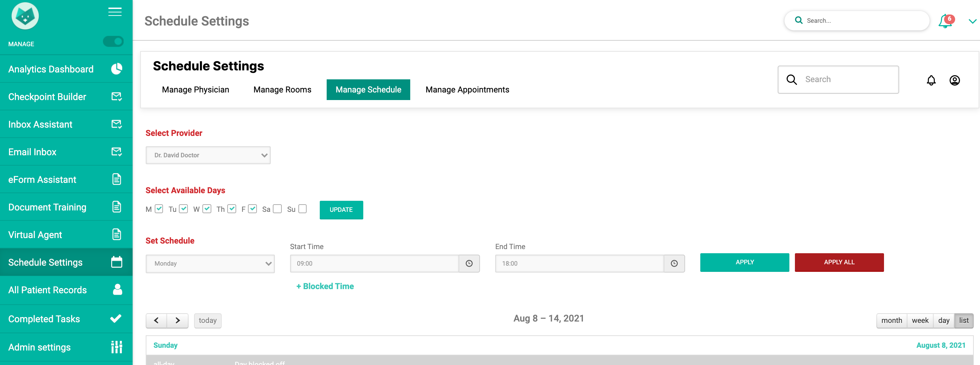Click the Schedule Settings calendar icon
Image resolution: width=980 pixels, height=365 pixels.
coord(116,262)
